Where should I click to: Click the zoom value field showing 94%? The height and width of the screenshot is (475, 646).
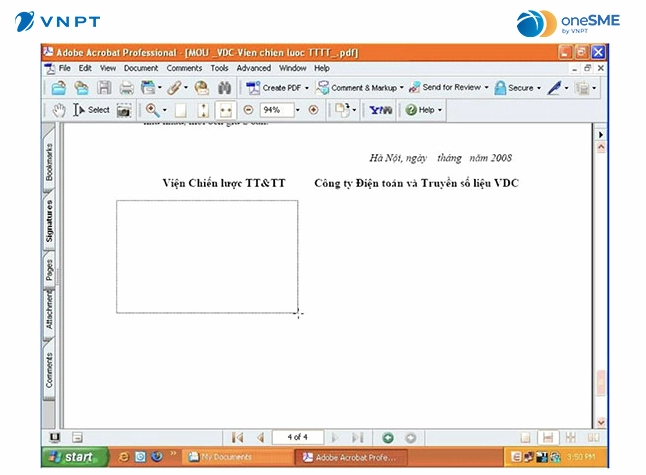[276, 110]
